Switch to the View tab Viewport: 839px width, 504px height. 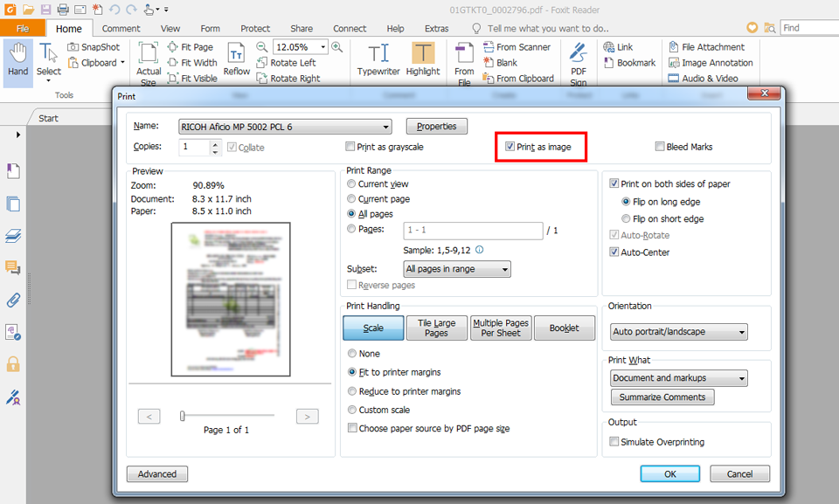point(170,28)
